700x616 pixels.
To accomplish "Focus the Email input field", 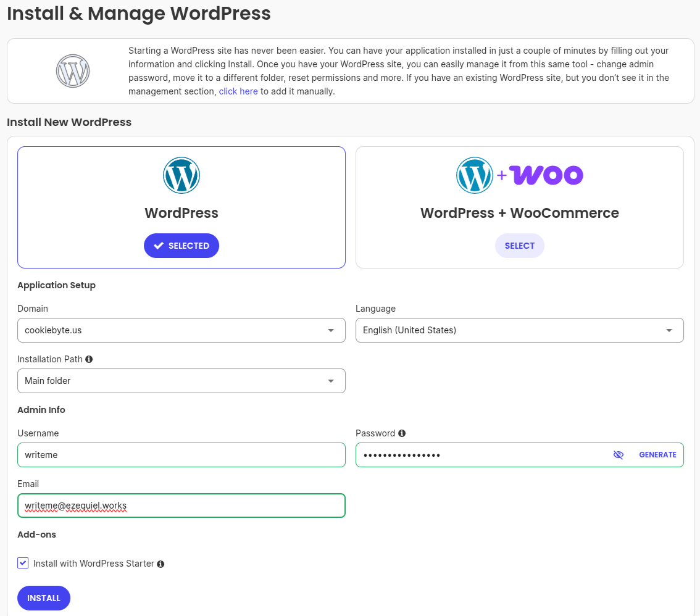I will pyautogui.click(x=181, y=506).
